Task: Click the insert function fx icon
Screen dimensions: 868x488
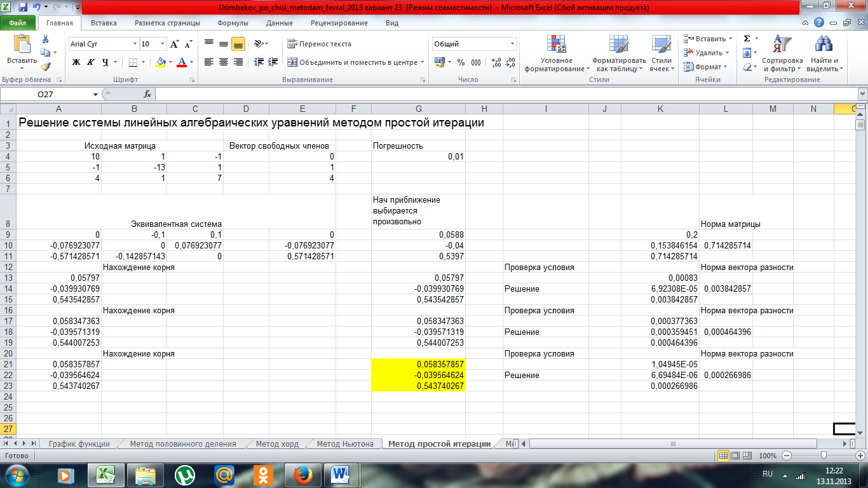Action: pyautogui.click(x=147, y=94)
